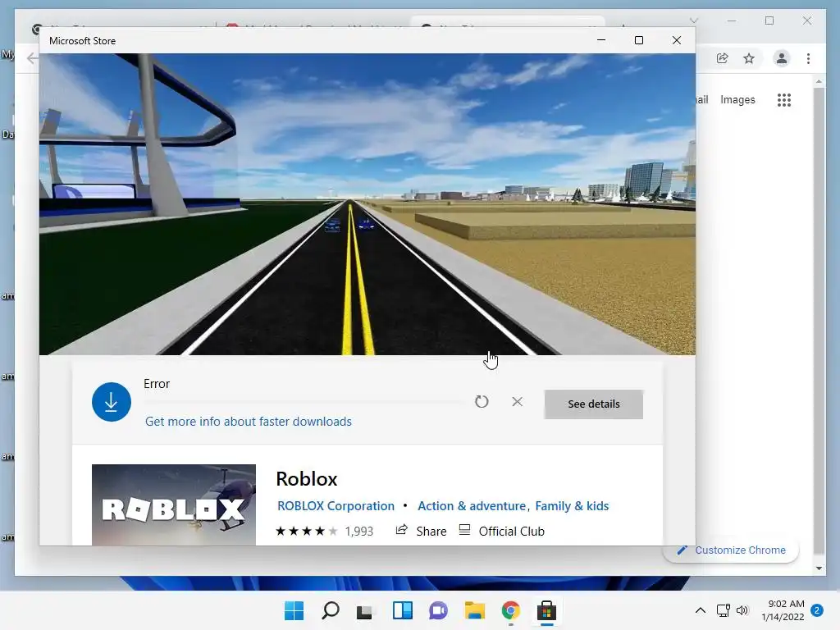The width and height of the screenshot is (840, 630).
Task: Open File Explorer from the taskbar
Action: pyautogui.click(x=475, y=610)
